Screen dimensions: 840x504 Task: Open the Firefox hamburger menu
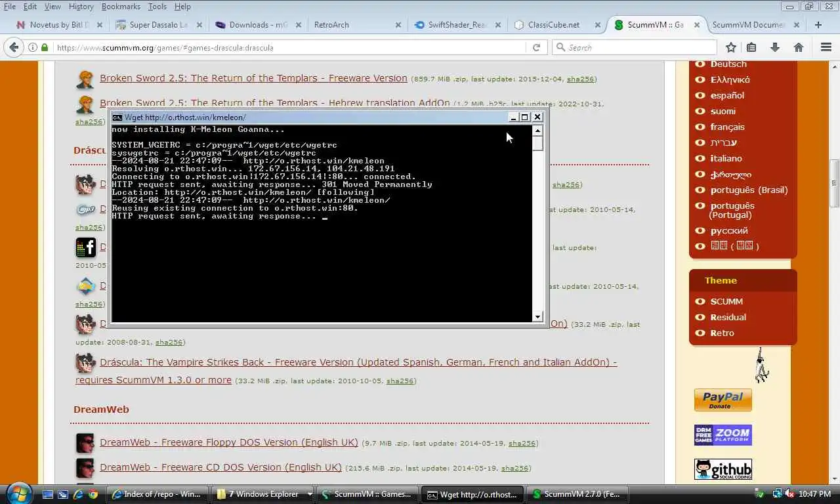826,47
